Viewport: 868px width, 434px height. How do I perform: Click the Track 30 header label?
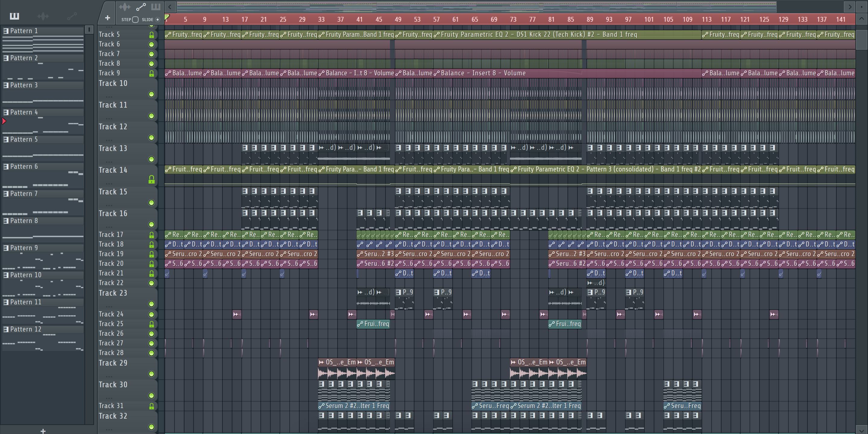(x=113, y=385)
